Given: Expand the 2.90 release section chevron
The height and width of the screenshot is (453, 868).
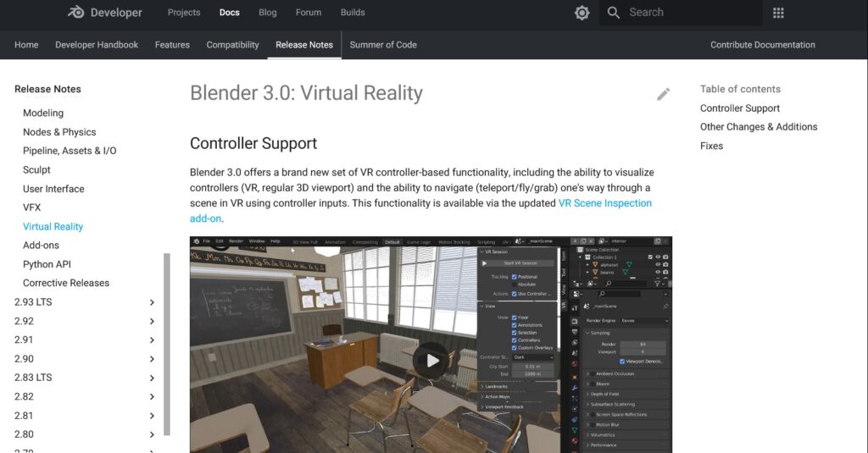Looking at the screenshot, I should click(152, 359).
